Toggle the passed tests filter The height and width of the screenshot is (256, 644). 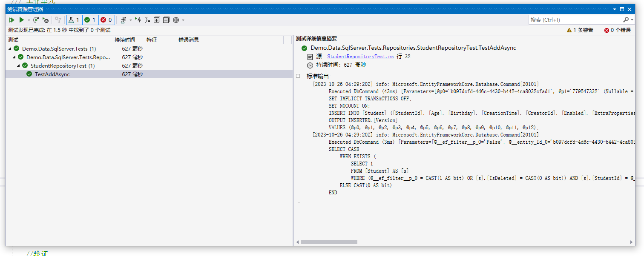90,20
